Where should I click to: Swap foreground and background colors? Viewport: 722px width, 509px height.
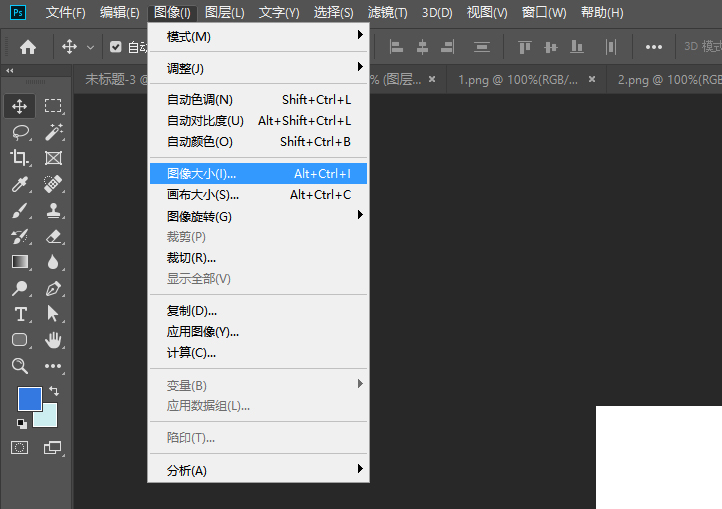pyautogui.click(x=54, y=391)
